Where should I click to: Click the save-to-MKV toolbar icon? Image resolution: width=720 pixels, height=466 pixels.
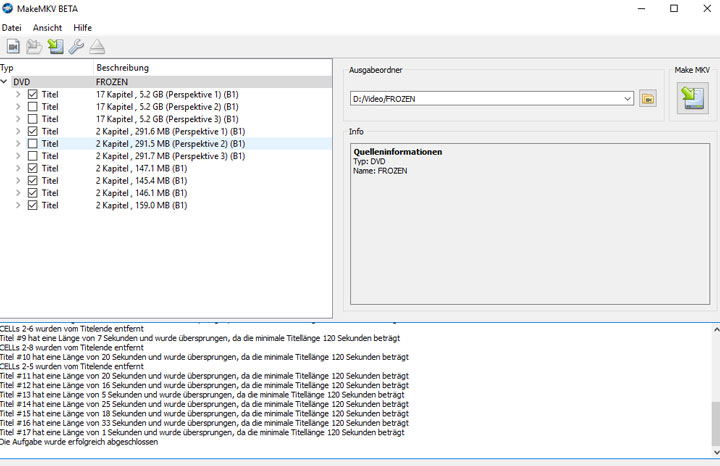click(56, 46)
